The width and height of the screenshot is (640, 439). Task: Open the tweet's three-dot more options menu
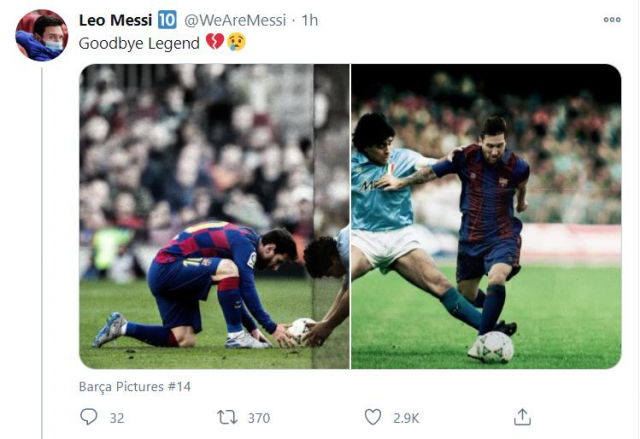click(x=611, y=20)
